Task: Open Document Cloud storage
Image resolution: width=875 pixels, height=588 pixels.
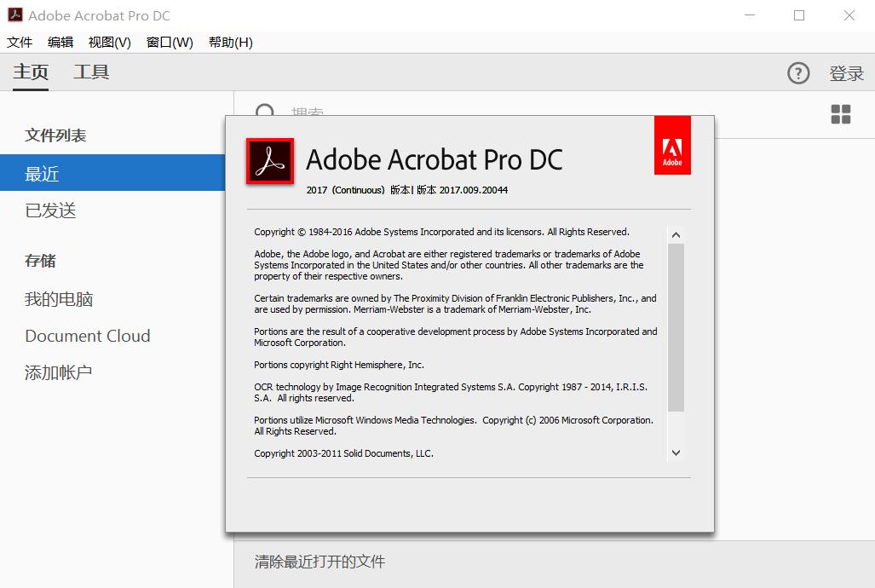Action: click(x=88, y=336)
